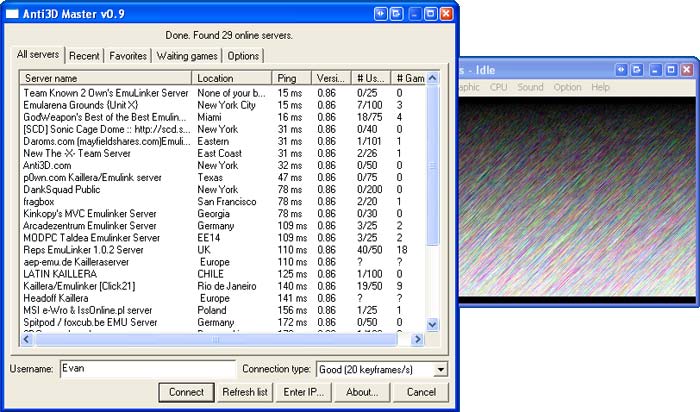The width and height of the screenshot is (700, 412).
Task: Click the Enter IP... button
Action: click(x=304, y=392)
